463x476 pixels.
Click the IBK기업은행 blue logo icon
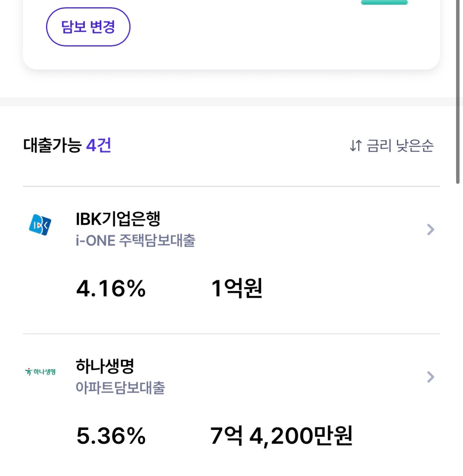[x=40, y=225]
